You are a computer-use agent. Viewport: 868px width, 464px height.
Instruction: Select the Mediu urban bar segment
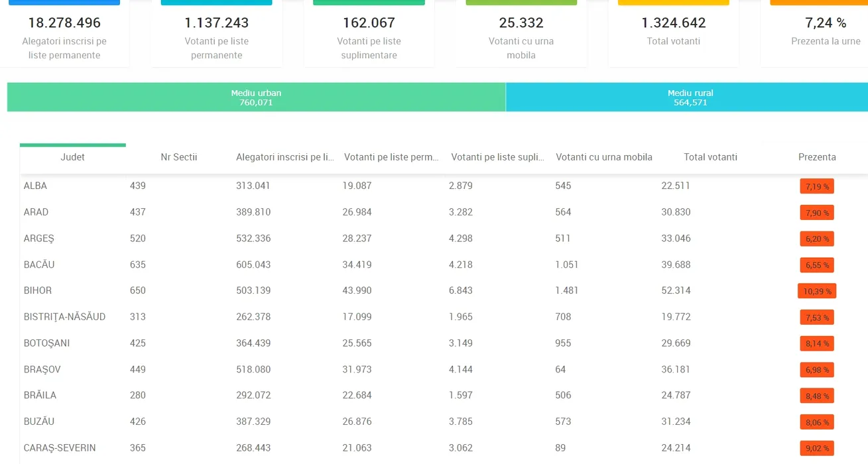[256, 97]
